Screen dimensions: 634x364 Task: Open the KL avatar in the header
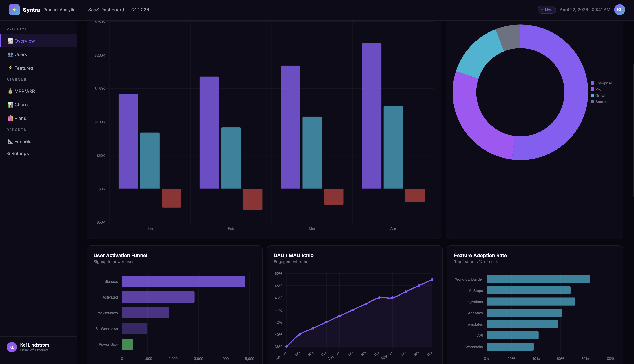click(x=619, y=10)
